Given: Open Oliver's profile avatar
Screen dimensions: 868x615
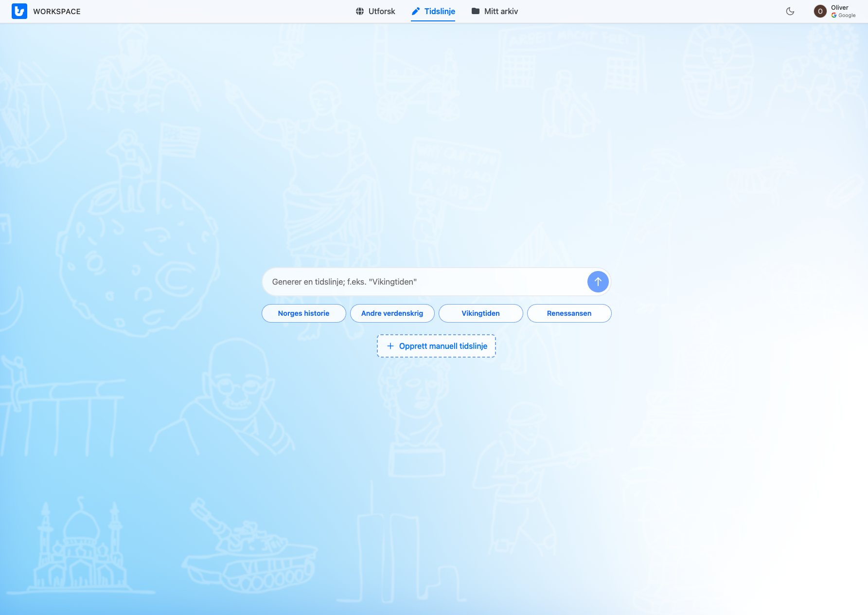Looking at the screenshot, I should [x=820, y=11].
